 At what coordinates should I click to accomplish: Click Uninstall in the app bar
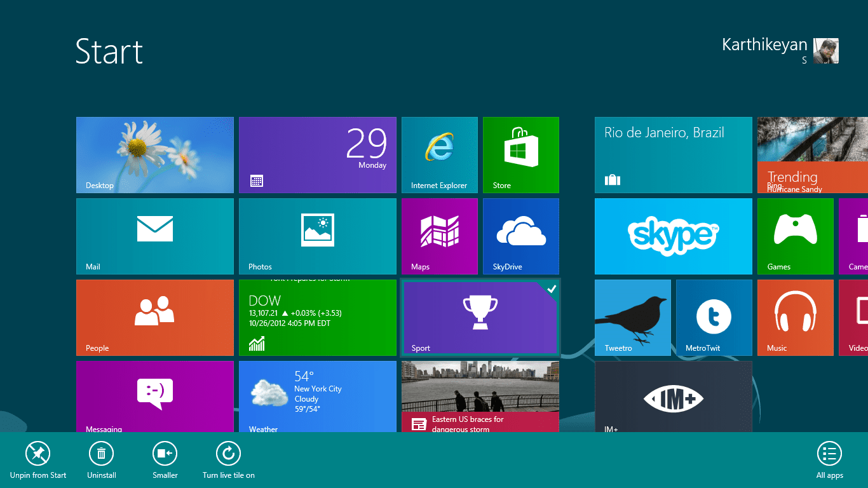pos(102,461)
